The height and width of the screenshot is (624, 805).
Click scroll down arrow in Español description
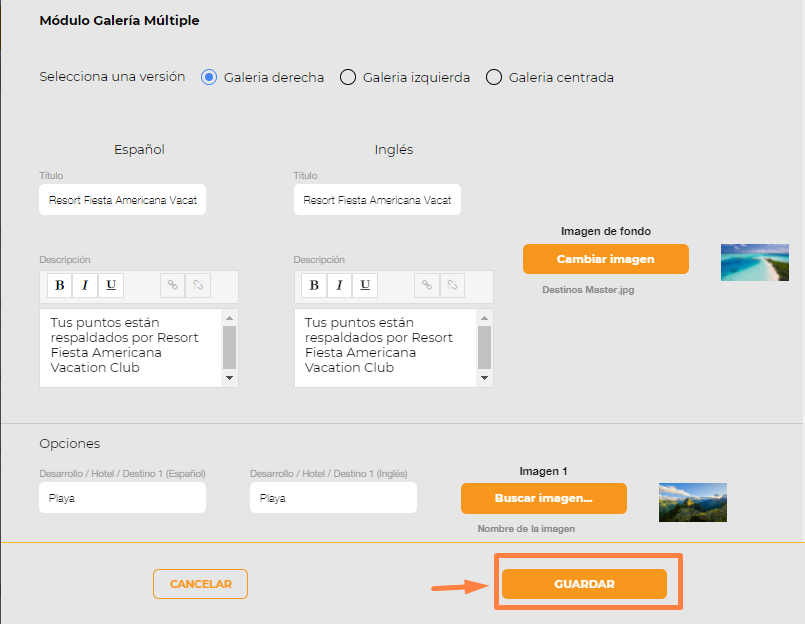tap(229, 378)
